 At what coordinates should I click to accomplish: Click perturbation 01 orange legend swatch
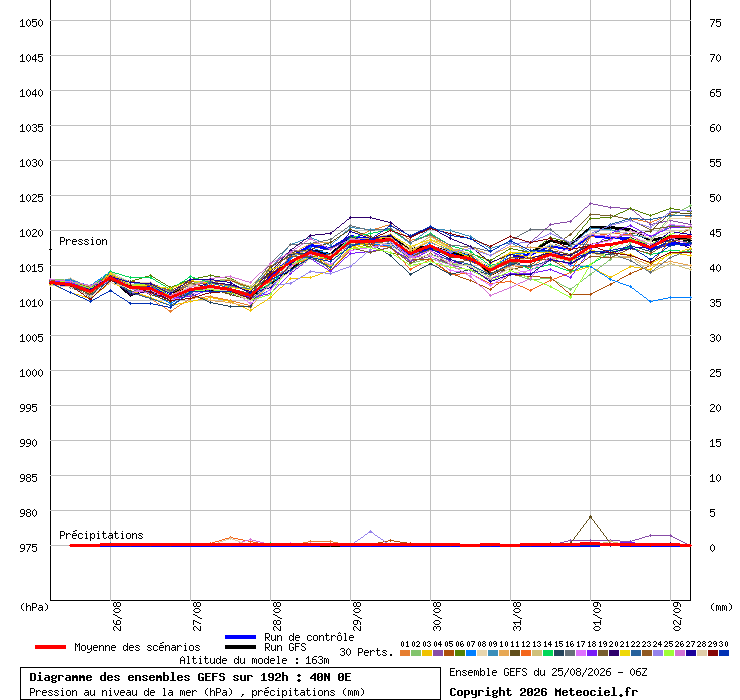[404, 653]
